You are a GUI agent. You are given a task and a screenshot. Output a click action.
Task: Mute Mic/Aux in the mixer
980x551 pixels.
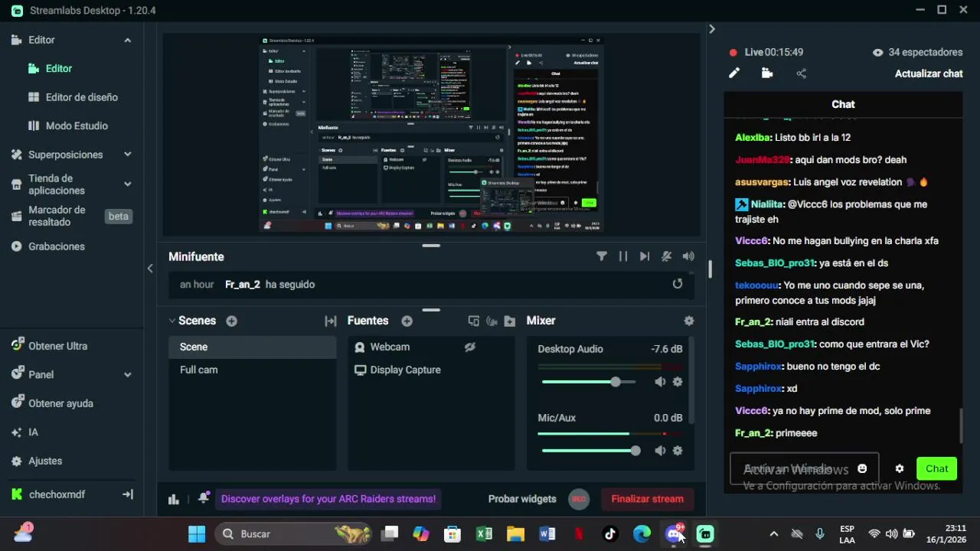660,451
